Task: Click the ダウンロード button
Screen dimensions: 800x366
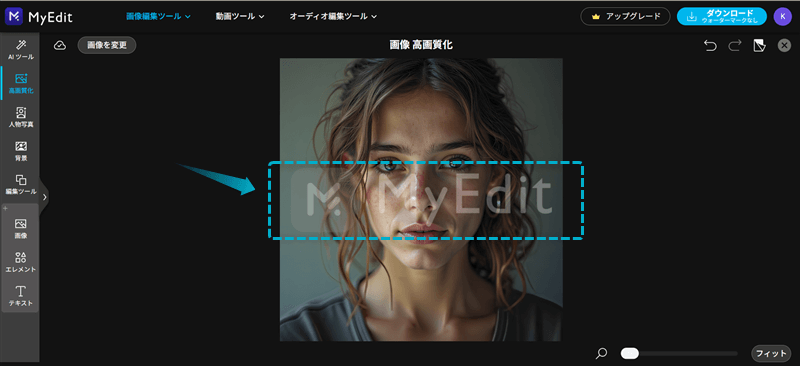Action: click(x=721, y=16)
